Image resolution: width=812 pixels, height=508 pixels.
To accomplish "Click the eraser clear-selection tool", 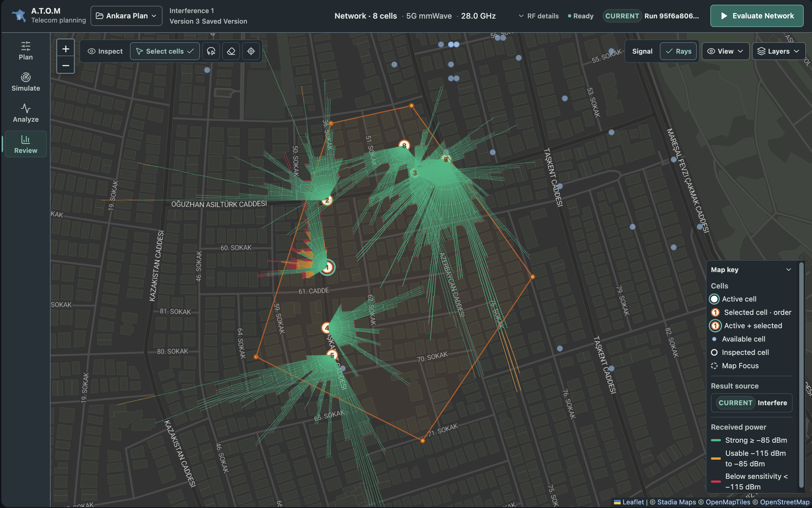I will (231, 51).
